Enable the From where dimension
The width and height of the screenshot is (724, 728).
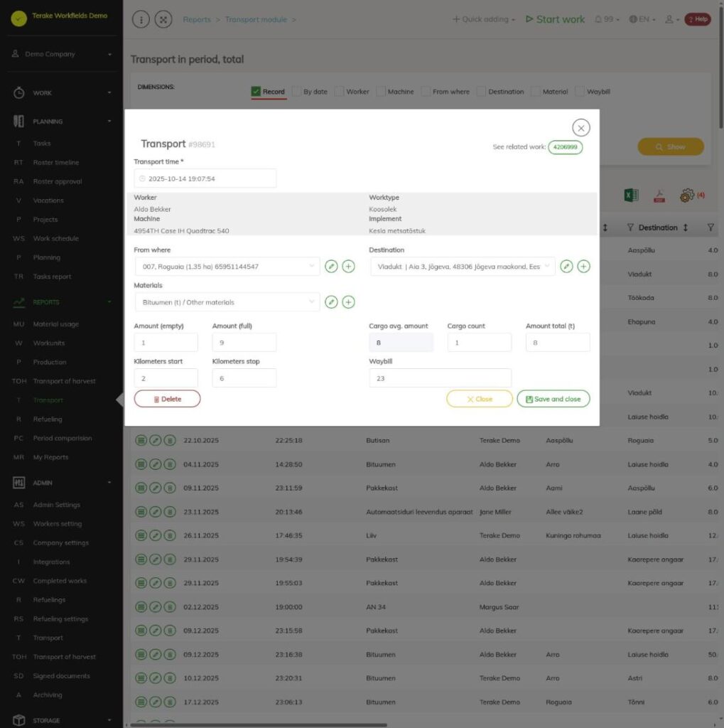click(426, 92)
